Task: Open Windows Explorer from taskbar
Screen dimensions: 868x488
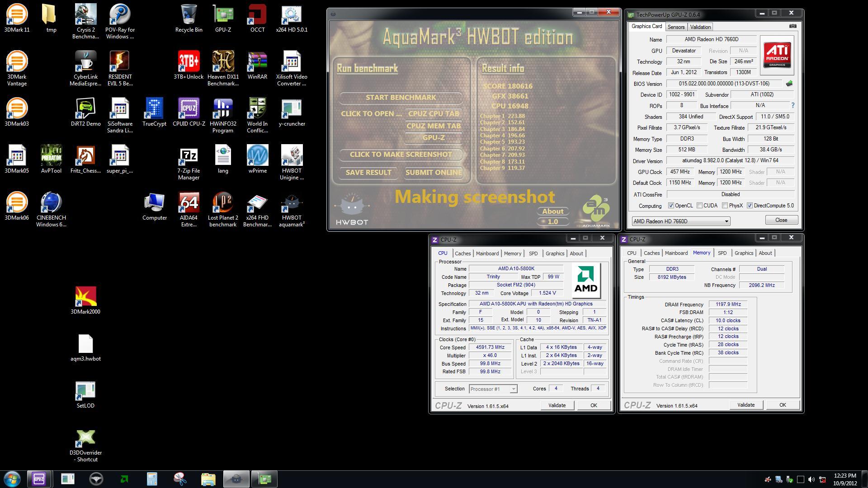Action: pyautogui.click(x=208, y=479)
